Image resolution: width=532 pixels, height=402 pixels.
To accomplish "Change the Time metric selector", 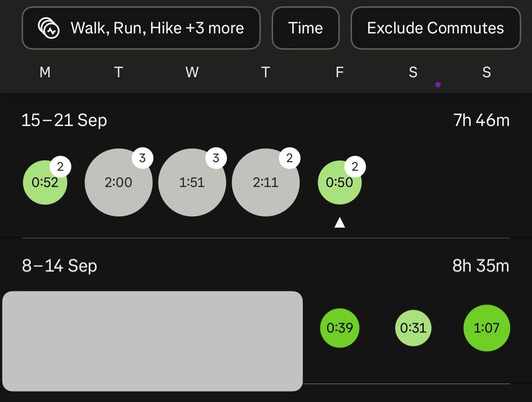I will pyautogui.click(x=305, y=28).
